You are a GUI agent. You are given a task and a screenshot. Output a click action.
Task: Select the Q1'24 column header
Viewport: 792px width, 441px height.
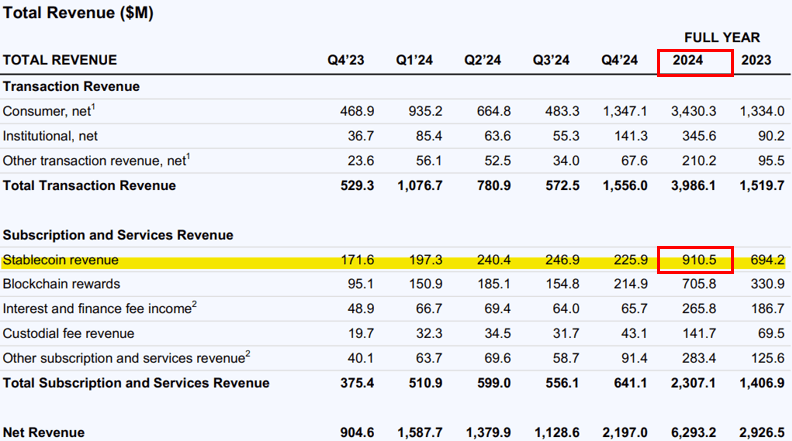pyautogui.click(x=414, y=60)
